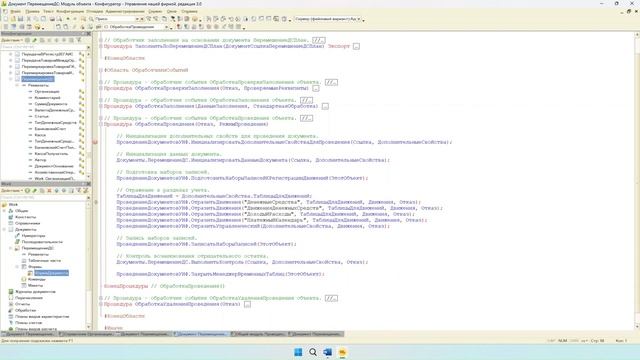Image resolution: width=640 pixels, height=360 pixels.
Task: Close the upper configuration panel
Action: click(88, 33)
